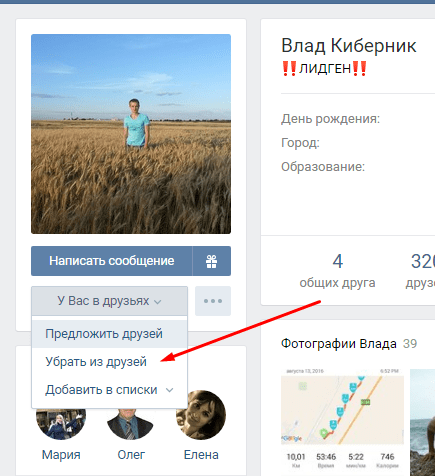This screenshot has width=435, height=476.
Task: Open Фотографии Влада album header
Action: coord(339,344)
